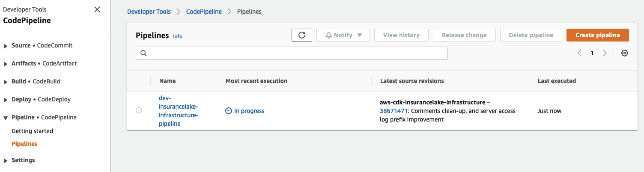Select the dev-insurancelake pipeline radio button
This screenshot has width=644, height=172.
coord(139,110)
